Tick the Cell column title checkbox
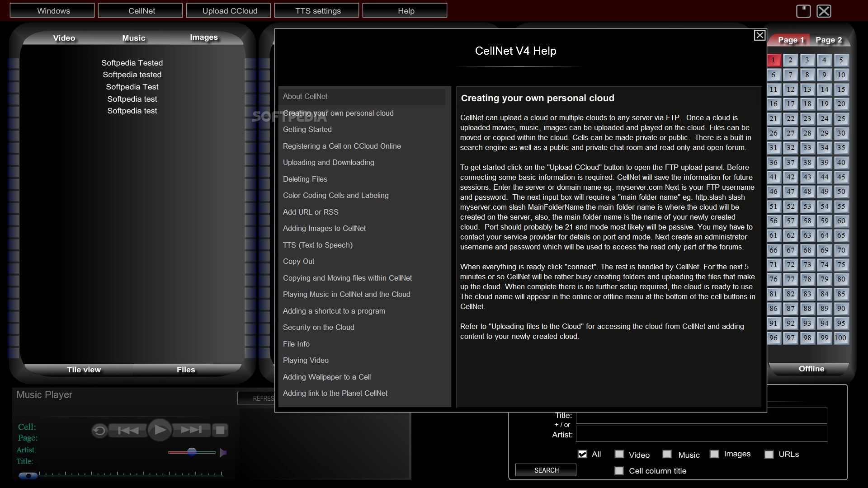Image resolution: width=868 pixels, height=488 pixels. [x=619, y=471]
